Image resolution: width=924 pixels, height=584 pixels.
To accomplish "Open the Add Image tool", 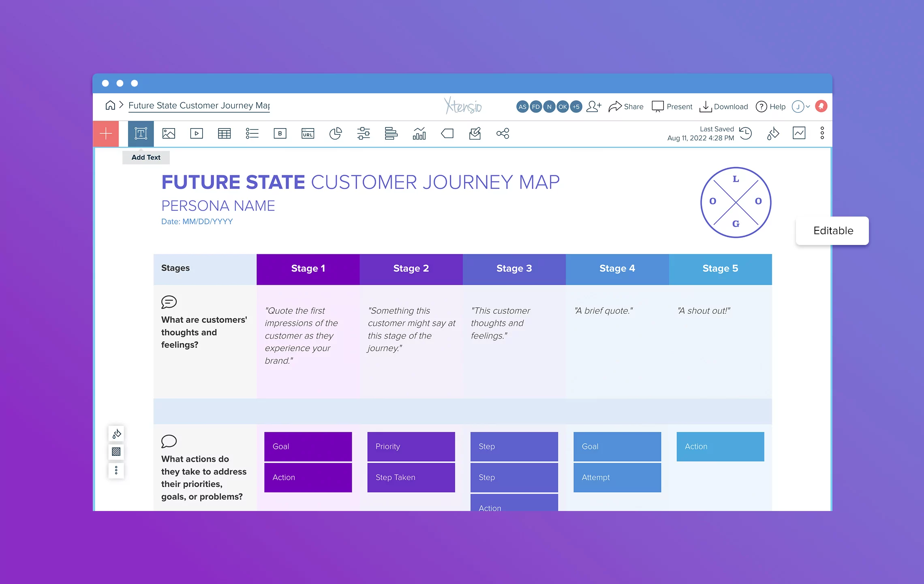I will [168, 133].
